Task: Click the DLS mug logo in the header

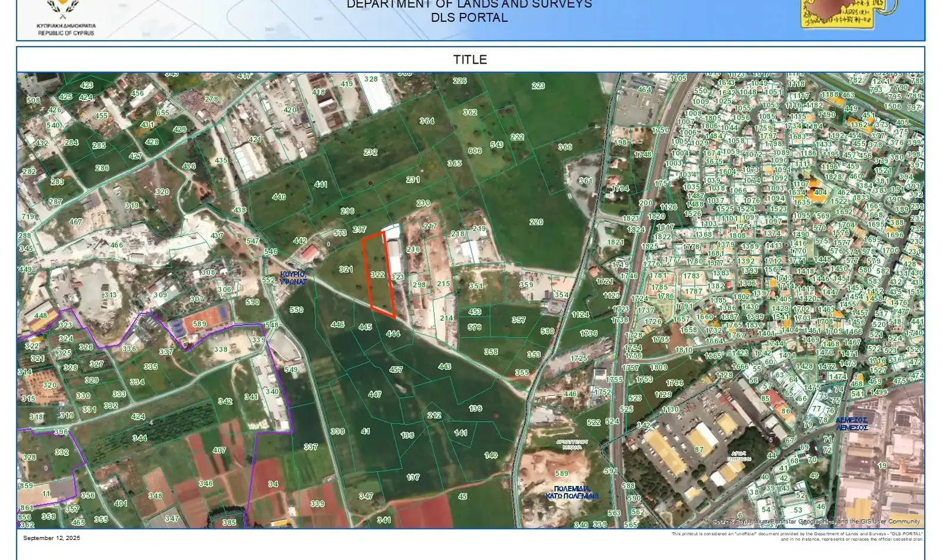Action: pyautogui.click(x=848, y=13)
